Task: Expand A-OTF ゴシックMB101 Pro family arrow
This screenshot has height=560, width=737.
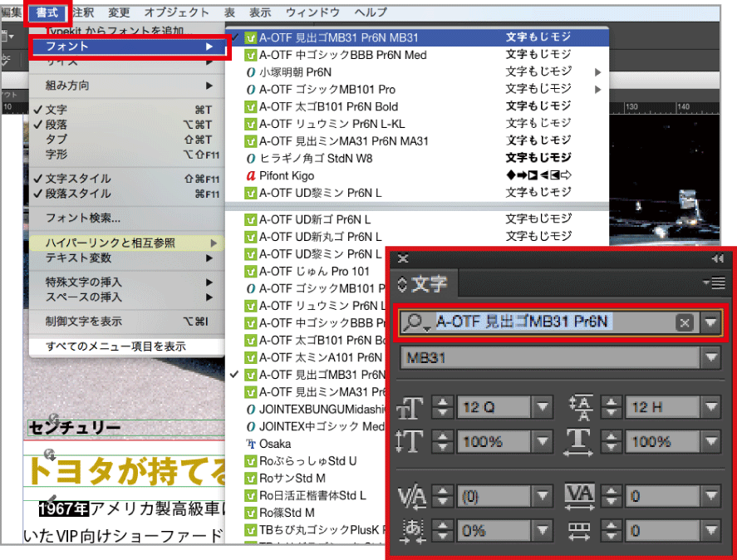Action: 597,90
